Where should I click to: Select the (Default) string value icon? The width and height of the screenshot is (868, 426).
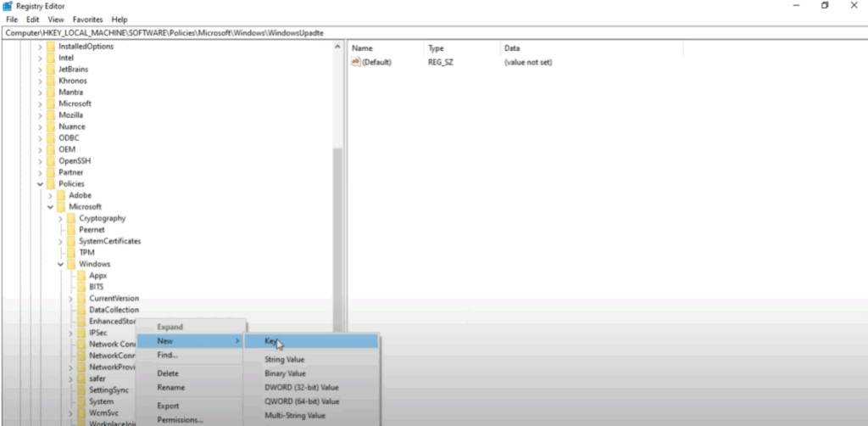[x=356, y=63]
